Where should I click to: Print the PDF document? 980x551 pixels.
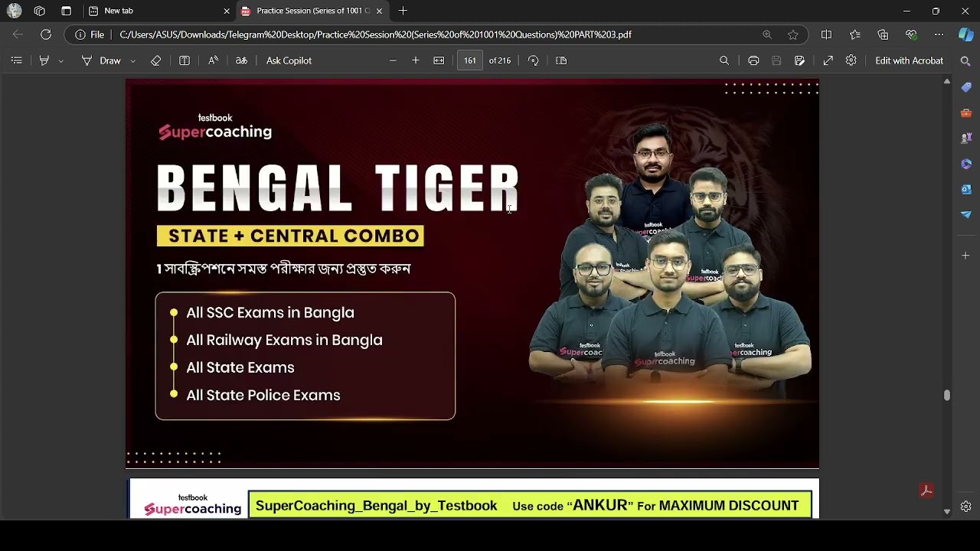[753, 60]
